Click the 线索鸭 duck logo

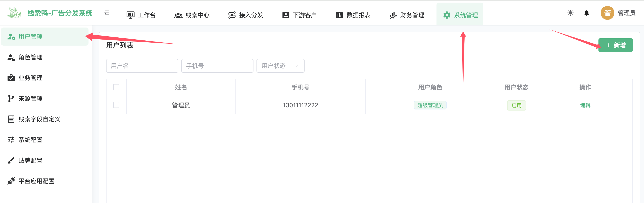click(14, 13)
